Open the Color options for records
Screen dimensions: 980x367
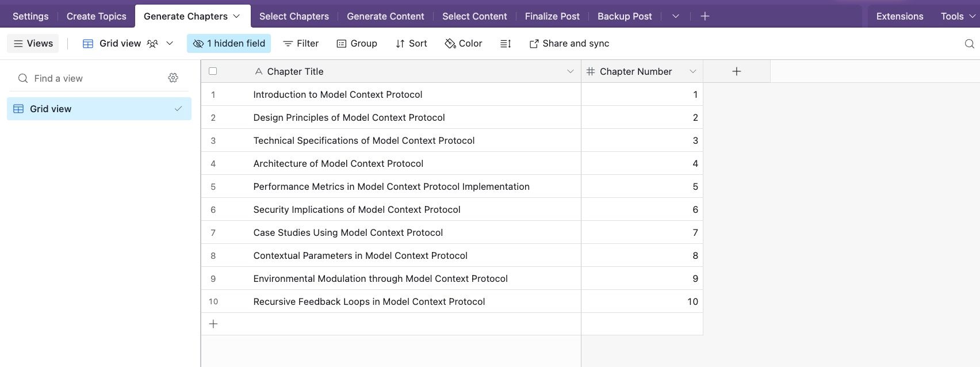464,44
